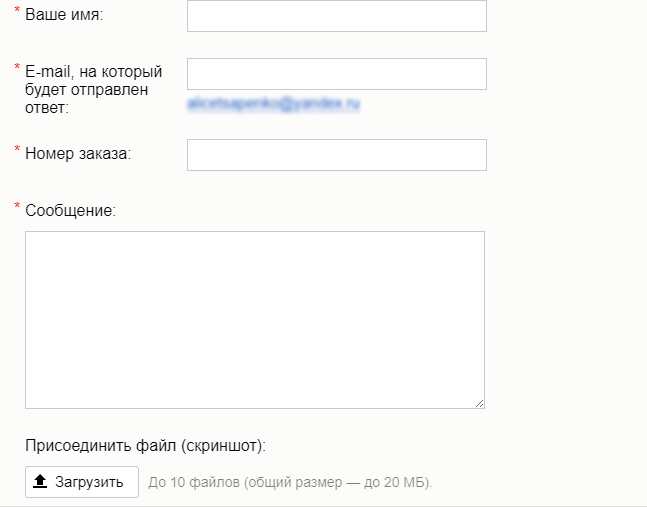Screen dimensions: 647x507
Task: Click the Сообщение label
Action: tap(71, 210)
